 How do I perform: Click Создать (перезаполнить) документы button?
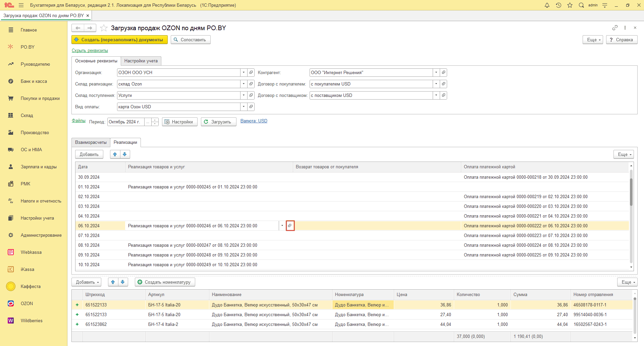click(119, 40)
